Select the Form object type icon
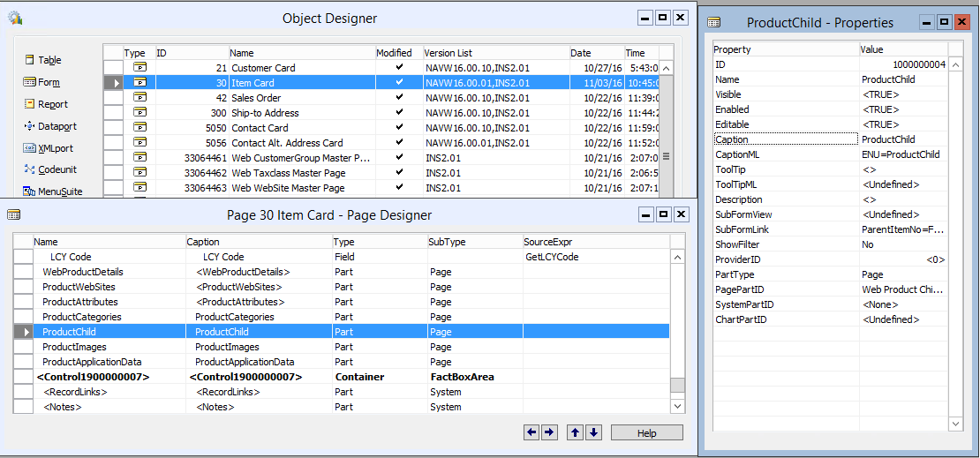Viewport: 980px width, 458px height. point(30,82)
